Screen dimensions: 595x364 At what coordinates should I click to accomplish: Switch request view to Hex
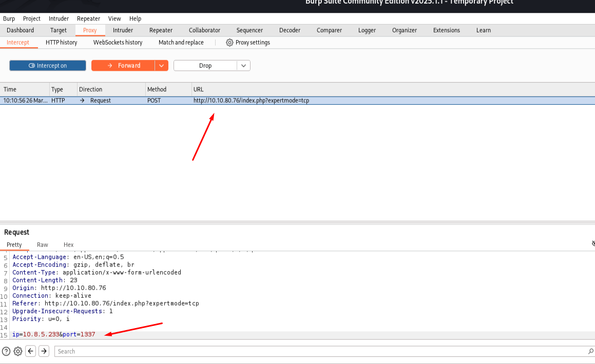[69, 245]
